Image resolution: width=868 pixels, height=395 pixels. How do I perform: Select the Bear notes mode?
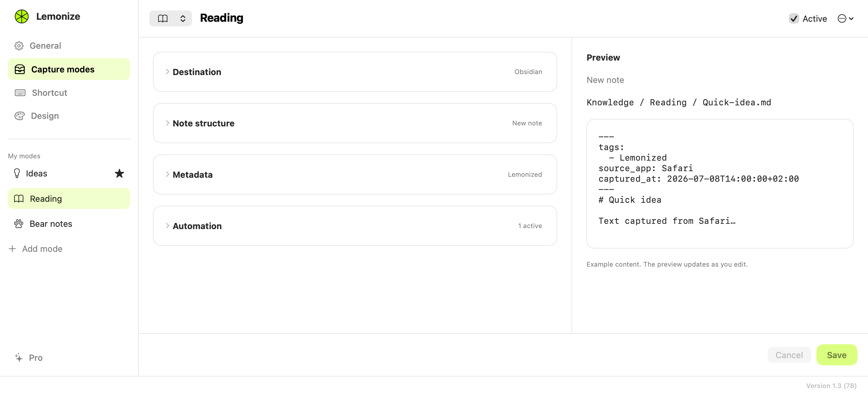pos(69,224)
